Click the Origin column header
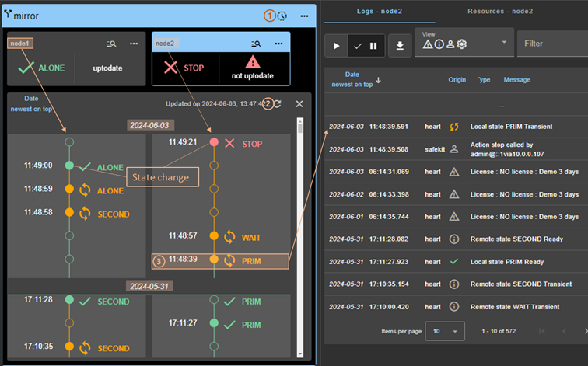Screen dimensions: 588x366 (x=457, y=79)
